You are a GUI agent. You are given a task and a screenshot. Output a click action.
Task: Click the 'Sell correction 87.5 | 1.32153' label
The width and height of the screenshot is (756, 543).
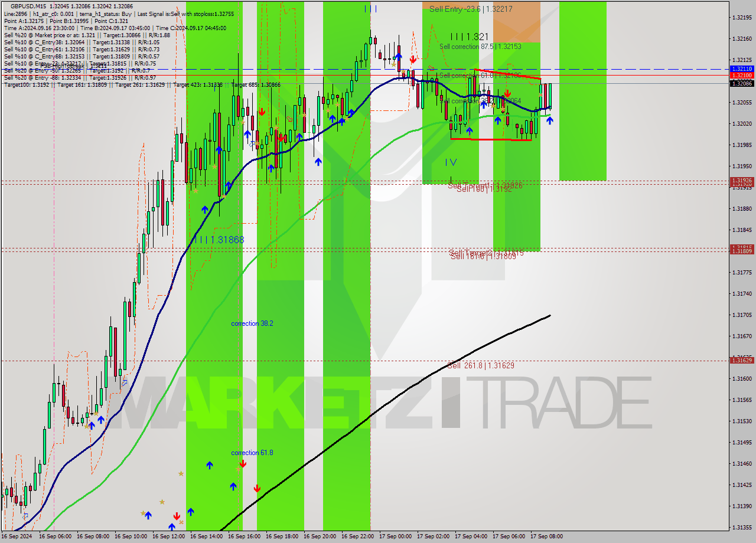pyautogui.click(x=480, y=46)
